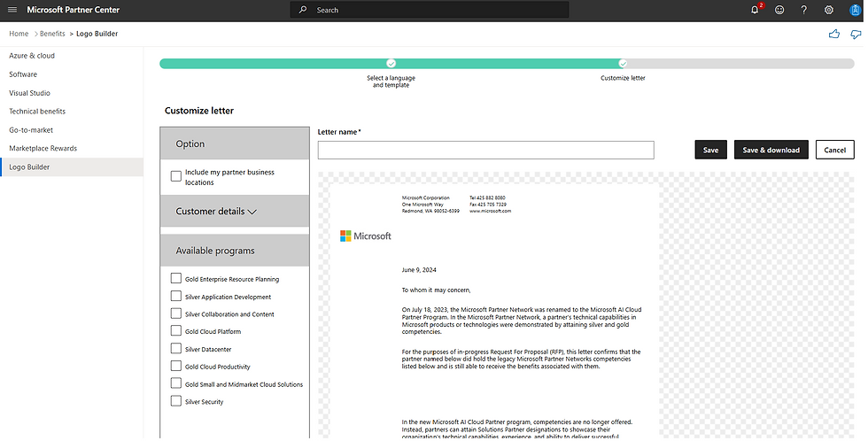The height and width of the screenshot is (441, 868).
Task: Open the help question mark
Action: [x=804, y=10]
